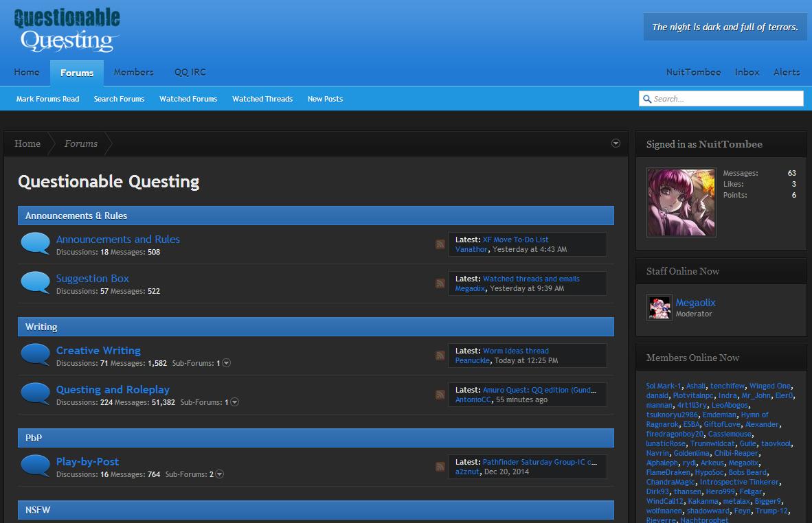Open the QQ IRC tab
This screenshot has height=523, width=812.
click(x=190, y=72)
